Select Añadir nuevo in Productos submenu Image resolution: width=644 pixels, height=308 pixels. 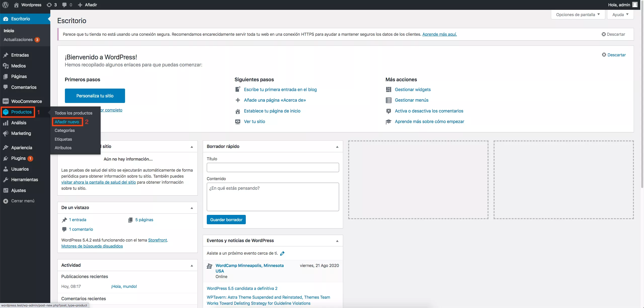[67, 122]
